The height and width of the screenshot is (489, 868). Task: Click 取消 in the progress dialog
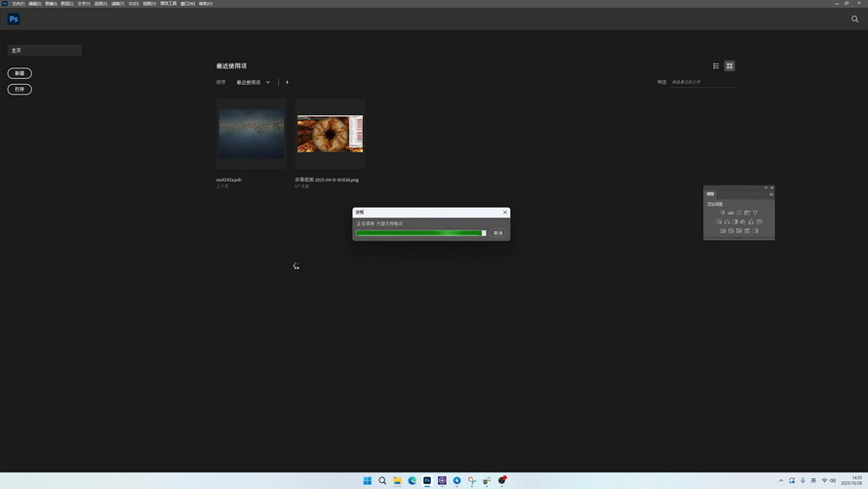pyautogui.click(x=498, y=233)
